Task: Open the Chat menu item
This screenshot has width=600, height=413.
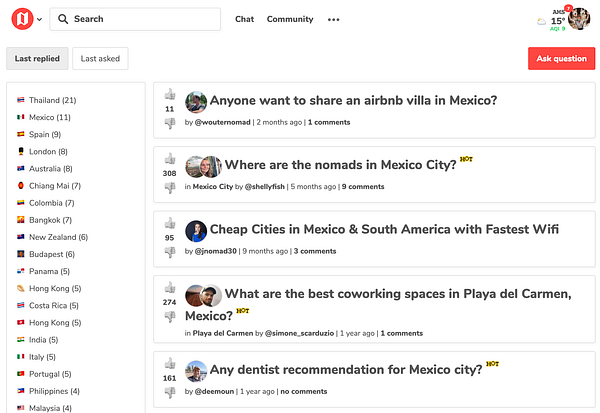Action: (245, 19)
